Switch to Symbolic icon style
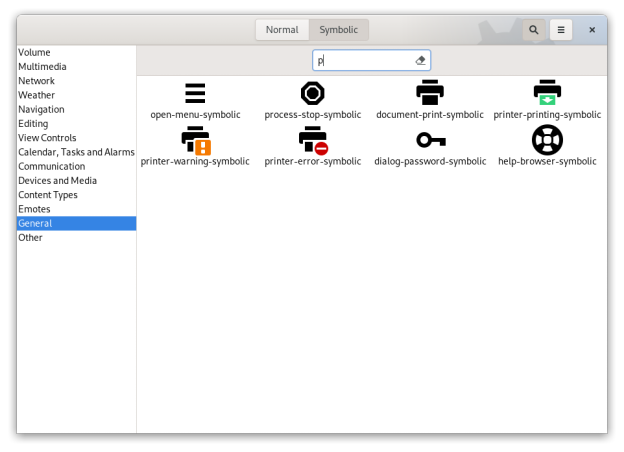 [339, 30]
